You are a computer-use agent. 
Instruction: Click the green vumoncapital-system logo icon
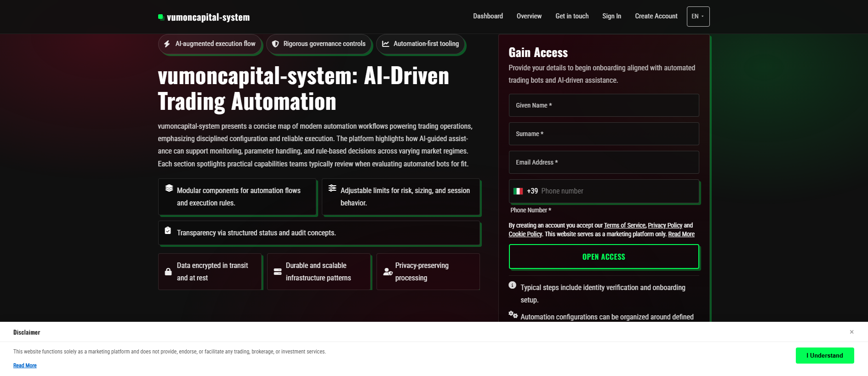pos(161,17)
